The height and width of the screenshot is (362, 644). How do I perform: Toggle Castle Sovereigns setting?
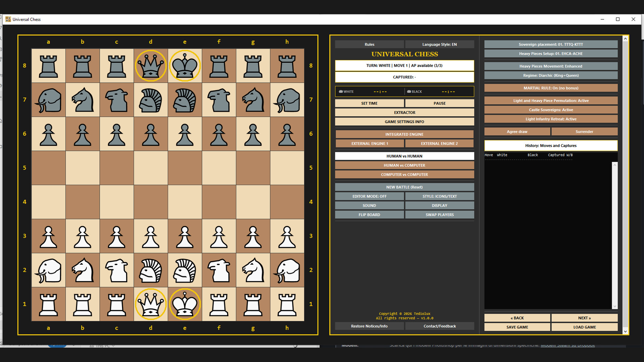(x=551, y=110)
